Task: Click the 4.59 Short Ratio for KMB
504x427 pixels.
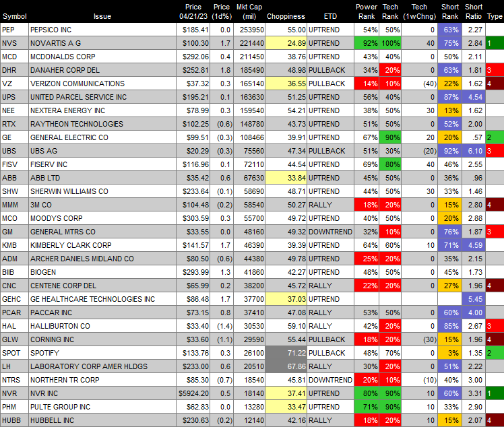Action: pyautogui.click(x=474, y=245)
